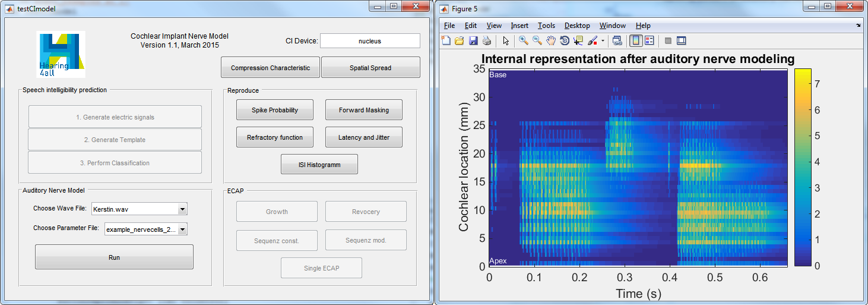Click the Single ECAP button
Image resolution: width=868 pixels, height=305 pixels.
(321, 268)
